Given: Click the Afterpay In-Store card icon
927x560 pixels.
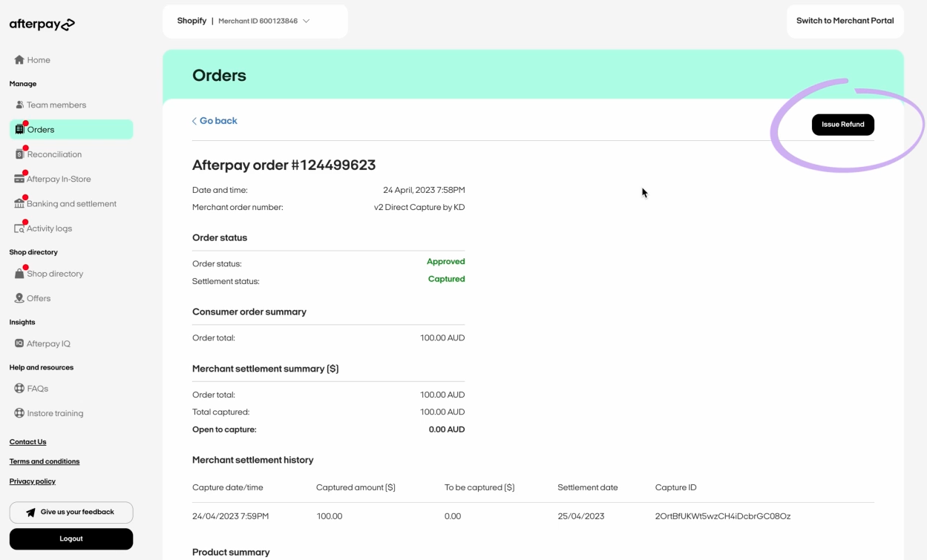Looking at the screenshot, I should point(19,179).
